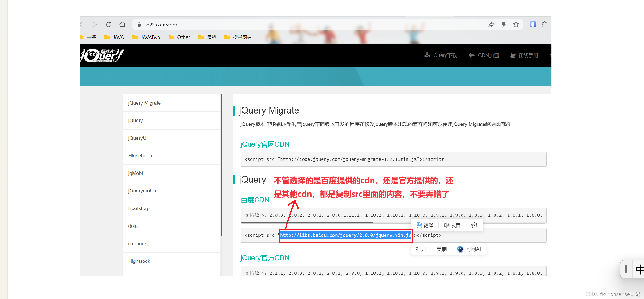Click the share arrow icon in address bar
The height and width of the screenshot is (299, 644).
tap(491, 25)
